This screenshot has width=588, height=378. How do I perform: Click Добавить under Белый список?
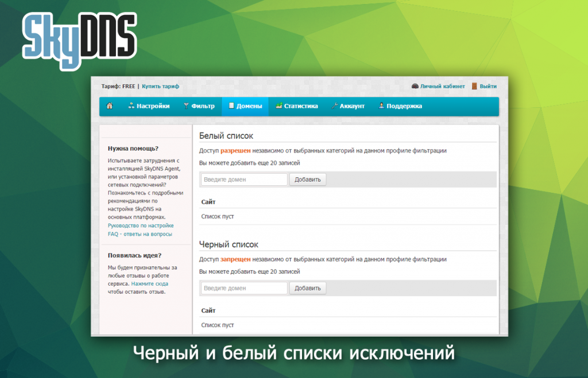(308, 180)
